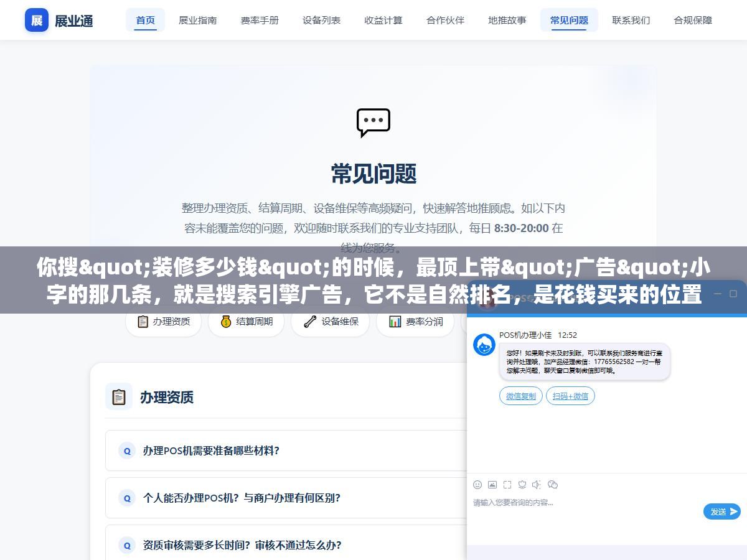This screenshot has height=560, width=747.
Task: Go to 设备列表 in the navigation bar
Action: click(322, 20)
